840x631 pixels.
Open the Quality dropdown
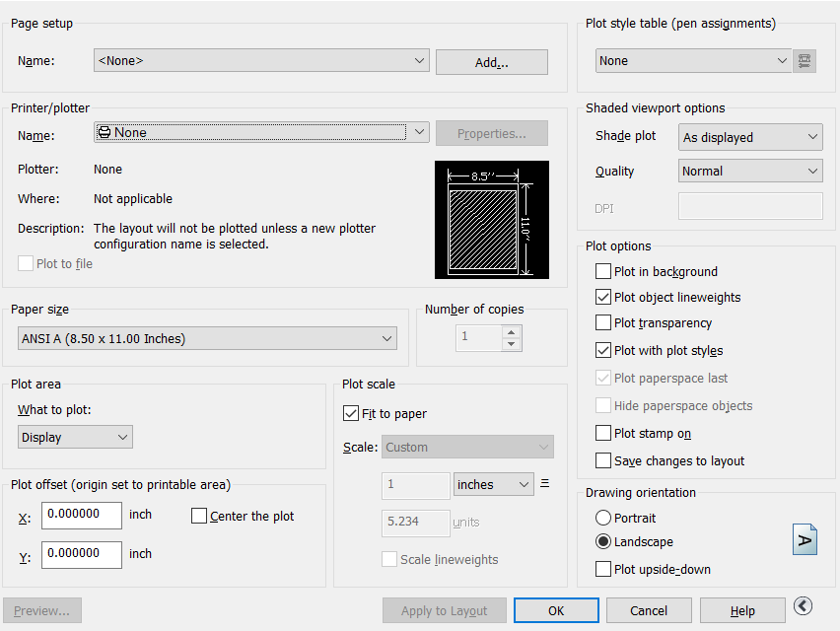pos(750,171)
